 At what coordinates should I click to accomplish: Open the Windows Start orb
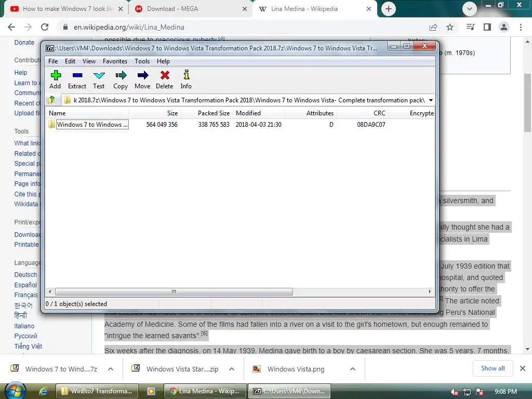[x=16, y=391]
